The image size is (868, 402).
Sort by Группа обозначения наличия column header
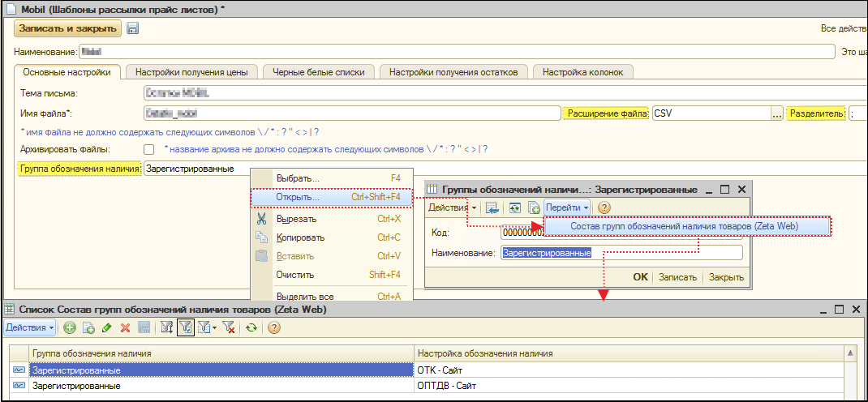(222, 353)
